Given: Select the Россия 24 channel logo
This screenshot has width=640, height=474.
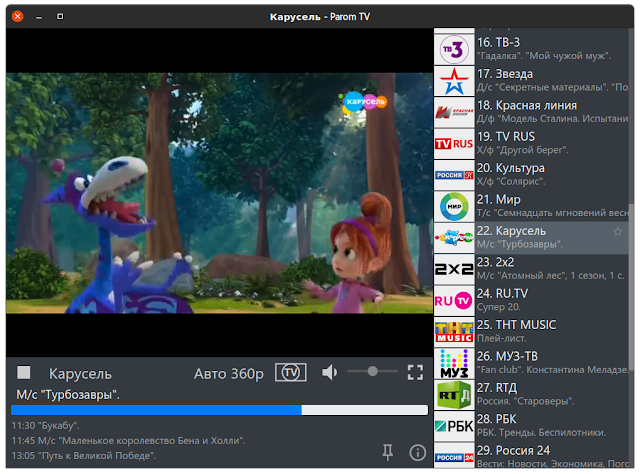Looking at the screenshot, I should click(454, 456).
